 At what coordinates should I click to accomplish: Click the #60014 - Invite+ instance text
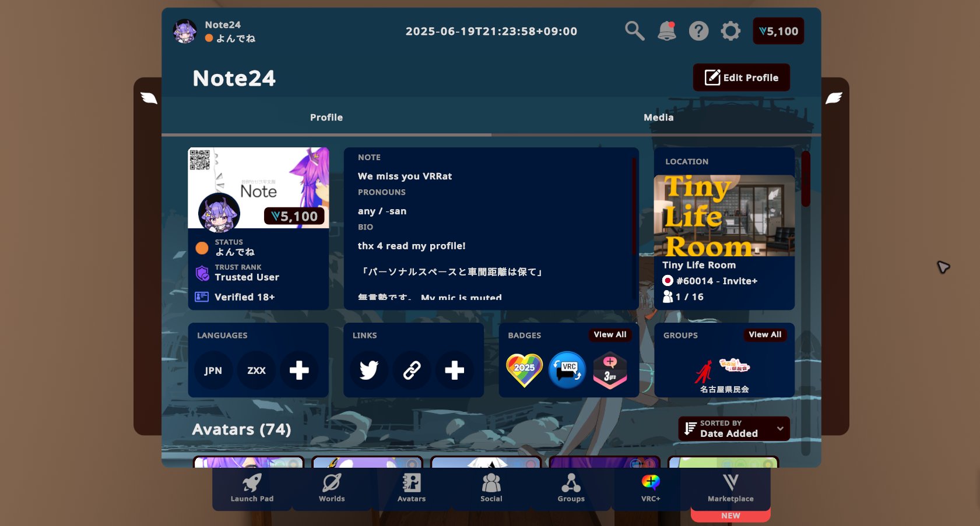click(716, 281)
